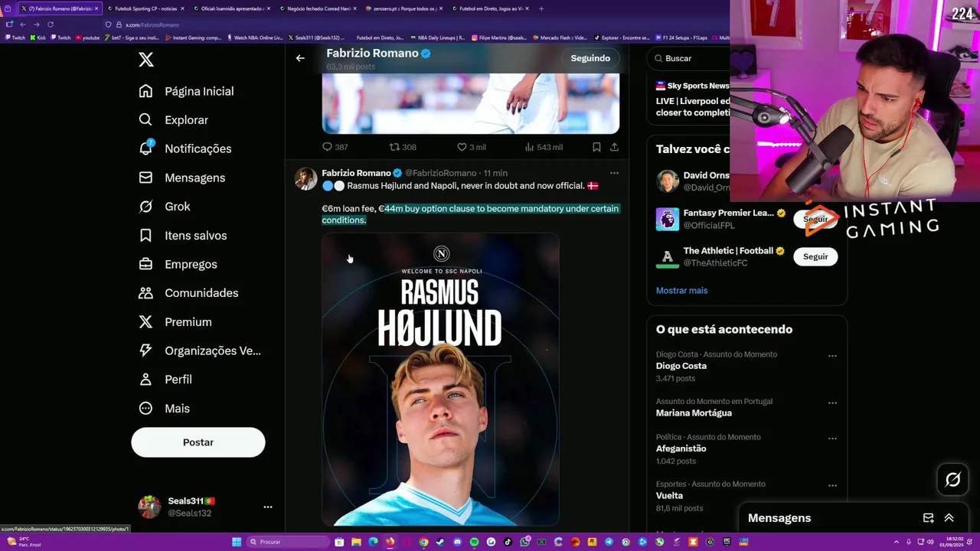This screenshot has height=551, width=980.
Task: Open the Rasmus Højlund Napoli image
Action: tap(440, 379)
